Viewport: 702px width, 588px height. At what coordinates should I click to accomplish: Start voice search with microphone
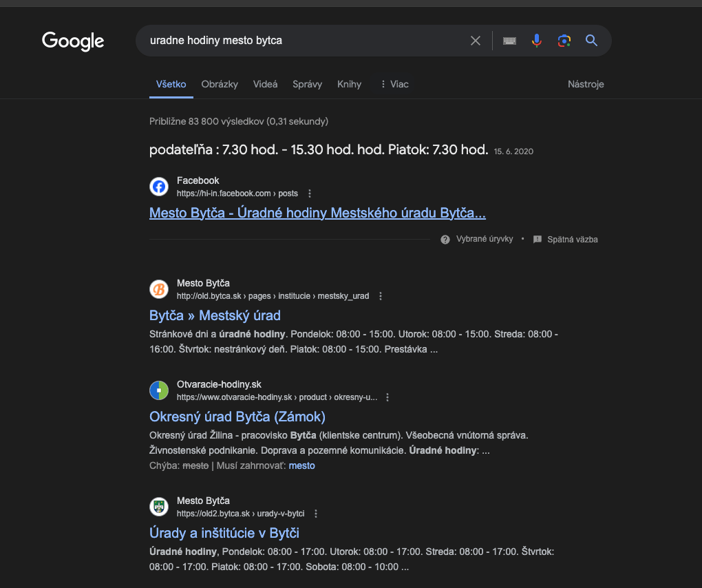click(x=537, y=41)
